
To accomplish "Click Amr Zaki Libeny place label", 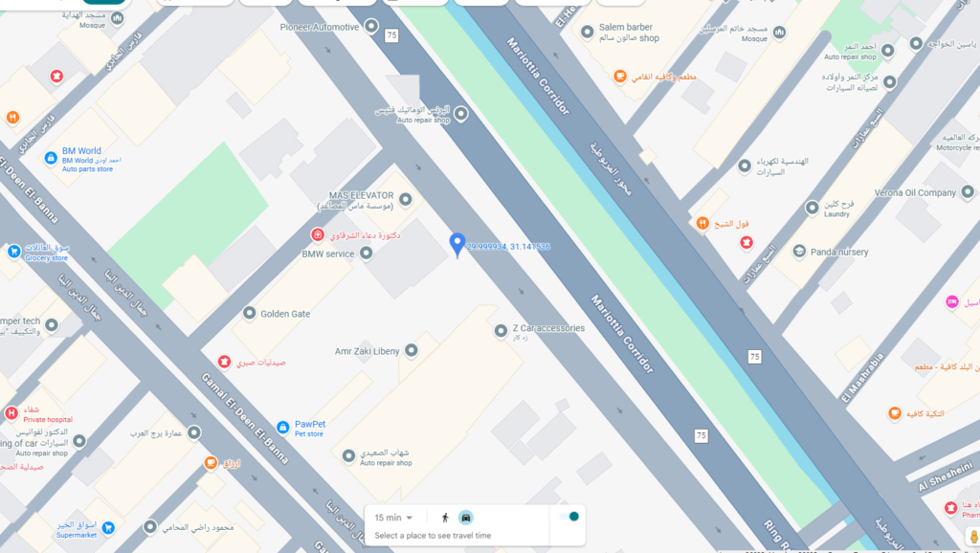I will coord(367,351).
